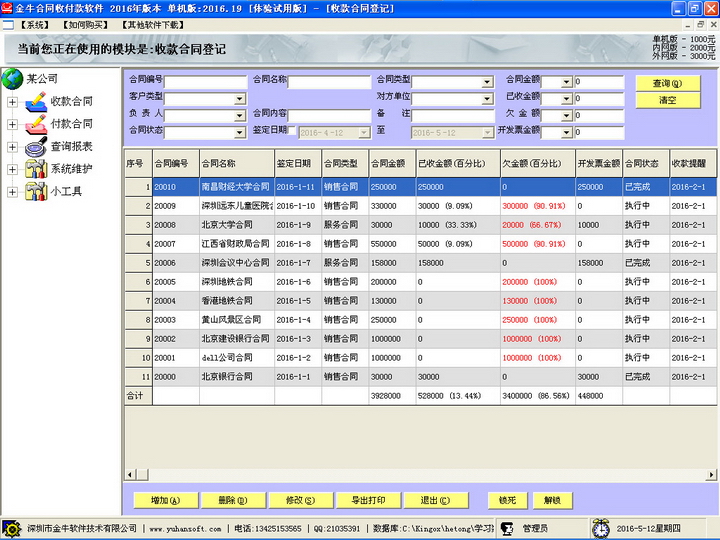Screen dimensions: 720x540
Task: Expand the 系统维护 tree node
Action: pos(12,169)
